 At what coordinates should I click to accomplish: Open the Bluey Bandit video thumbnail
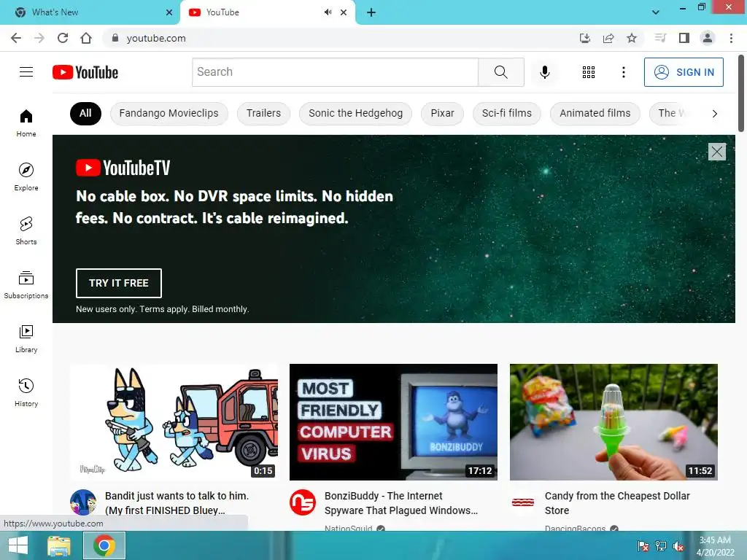click(174, 422)
